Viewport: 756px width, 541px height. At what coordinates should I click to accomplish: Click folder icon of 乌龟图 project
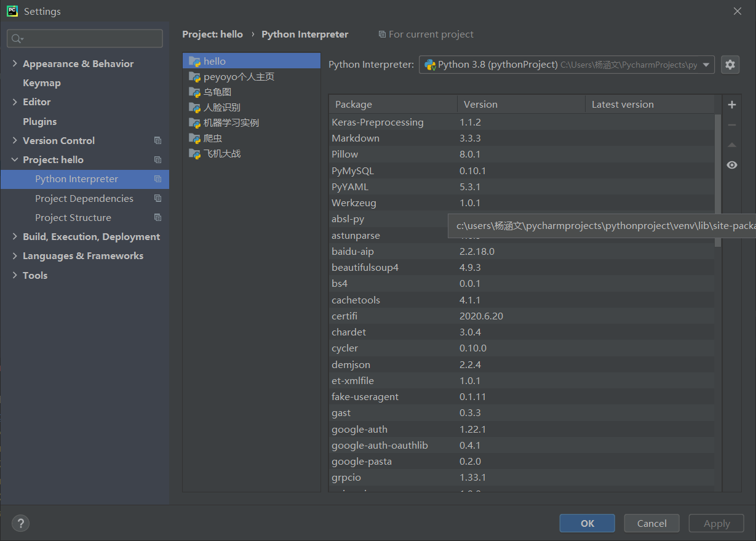pyautogui.click(x=194, y=92)
